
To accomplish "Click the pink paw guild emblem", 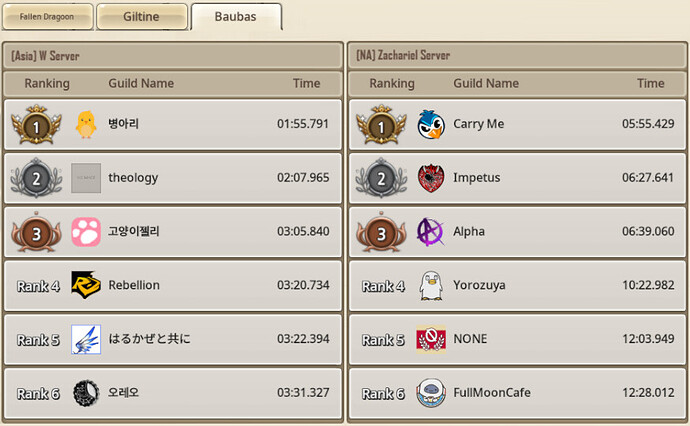I will pos(86,231).
